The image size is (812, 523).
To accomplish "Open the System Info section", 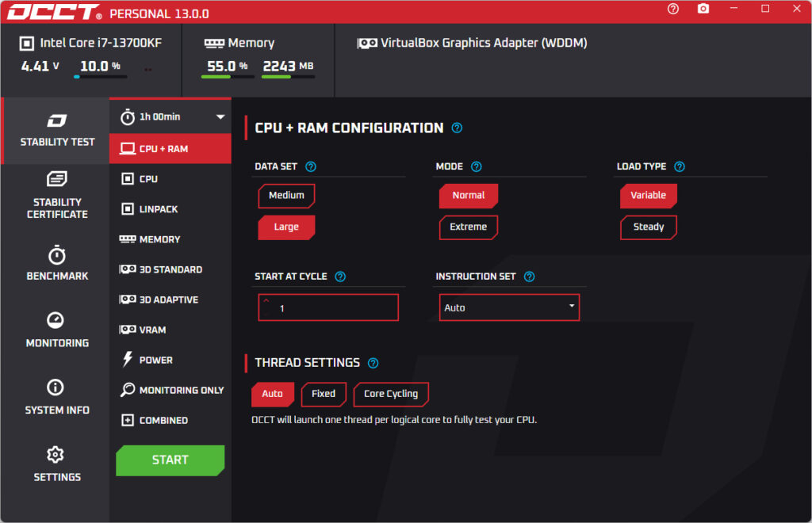I will pos(57,397).
